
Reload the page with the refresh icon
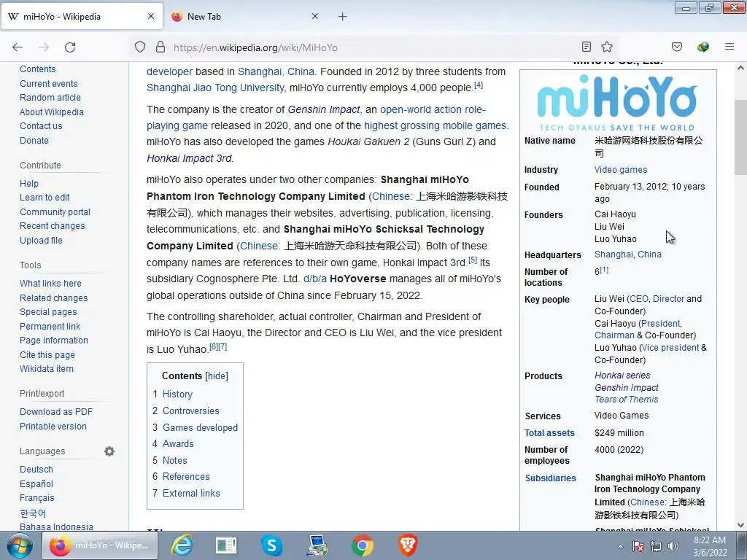pos(70,47)
